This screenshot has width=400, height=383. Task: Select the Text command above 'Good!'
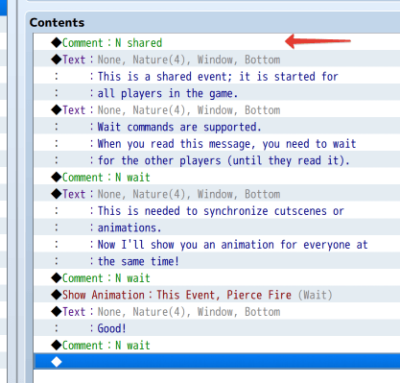click(217, 311)
